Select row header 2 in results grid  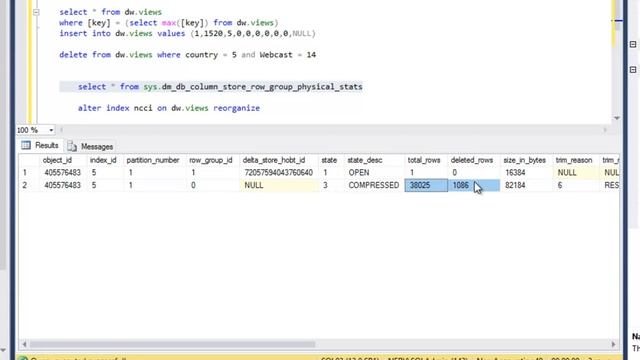click(x=29, y=185)
